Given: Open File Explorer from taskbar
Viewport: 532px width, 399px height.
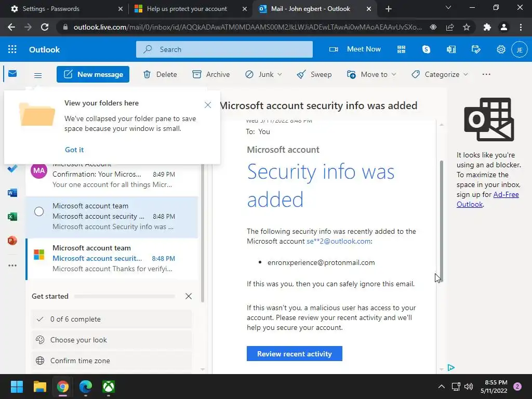Looking at the screenshot, I should pos(39,387).
